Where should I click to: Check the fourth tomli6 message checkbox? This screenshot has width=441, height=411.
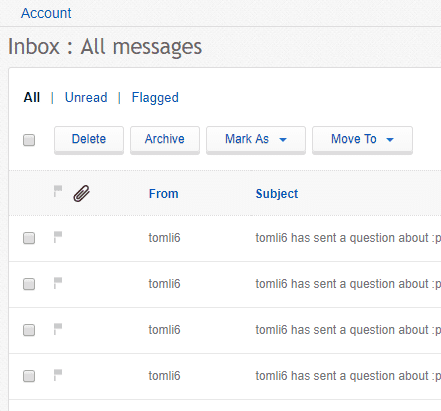(x=29, y=376)
